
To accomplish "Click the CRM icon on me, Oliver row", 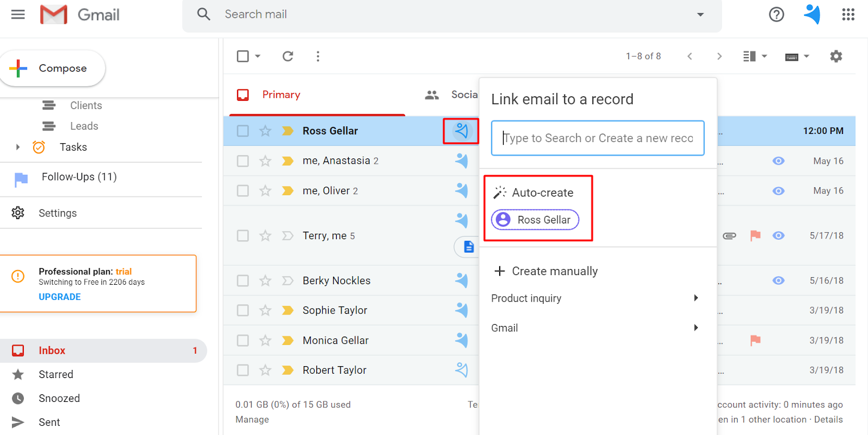I will [462, 190].
